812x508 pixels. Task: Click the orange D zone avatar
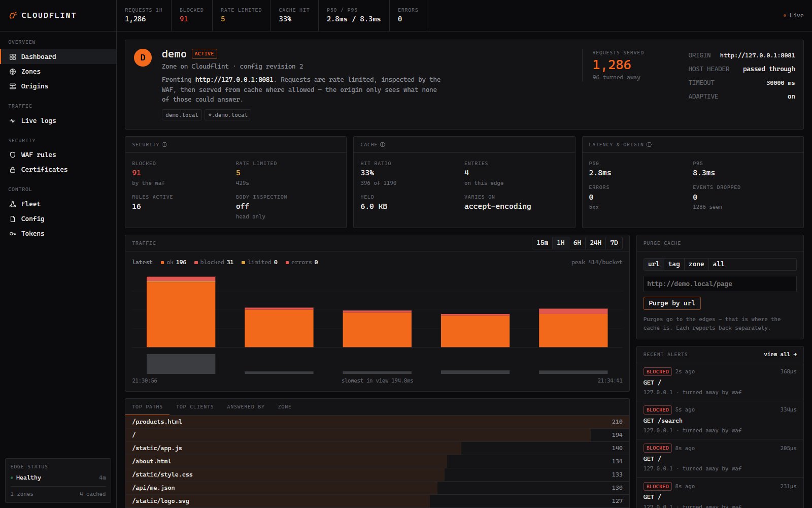(143, 57)
